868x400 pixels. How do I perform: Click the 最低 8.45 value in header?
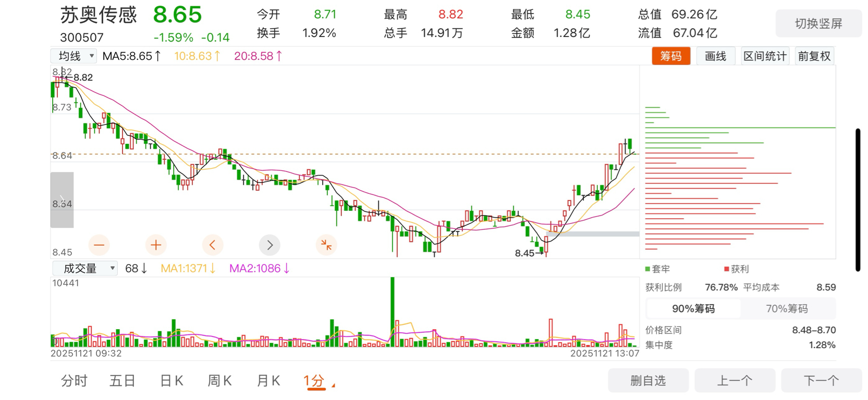coord(578,15)
